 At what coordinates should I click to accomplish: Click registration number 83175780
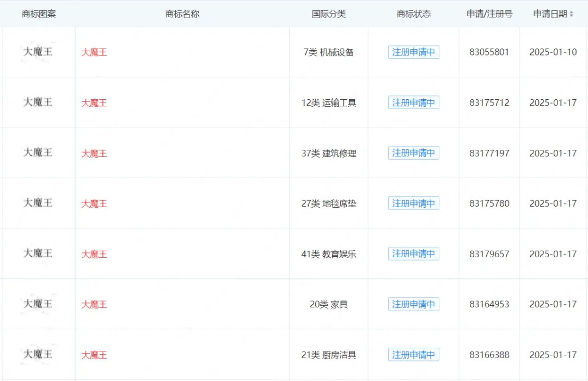489,203
